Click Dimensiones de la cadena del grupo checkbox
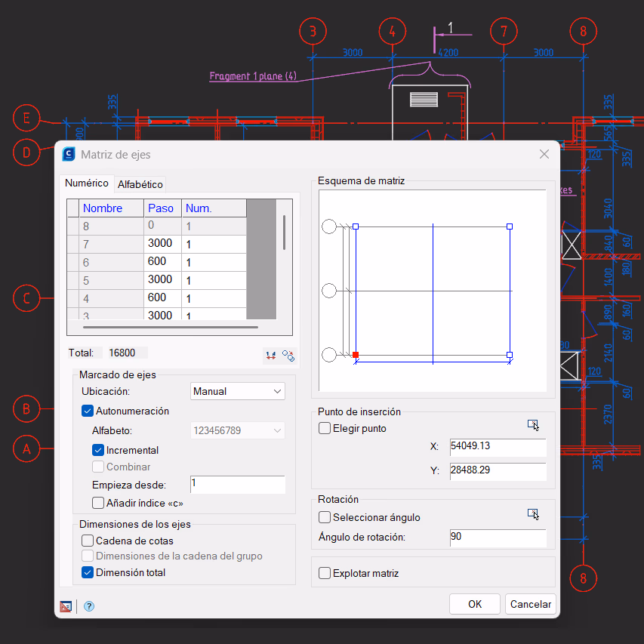 87,556
